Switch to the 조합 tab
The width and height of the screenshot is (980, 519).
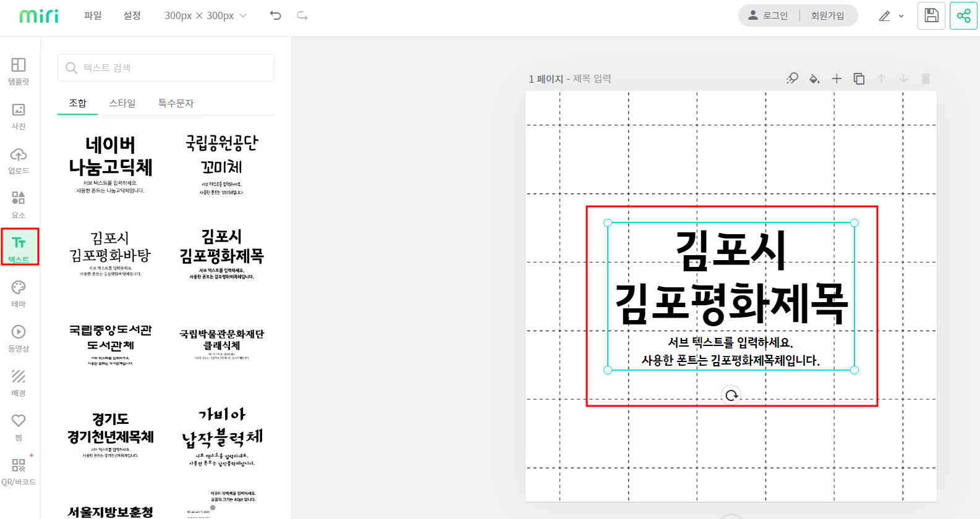tap(77, 103)
